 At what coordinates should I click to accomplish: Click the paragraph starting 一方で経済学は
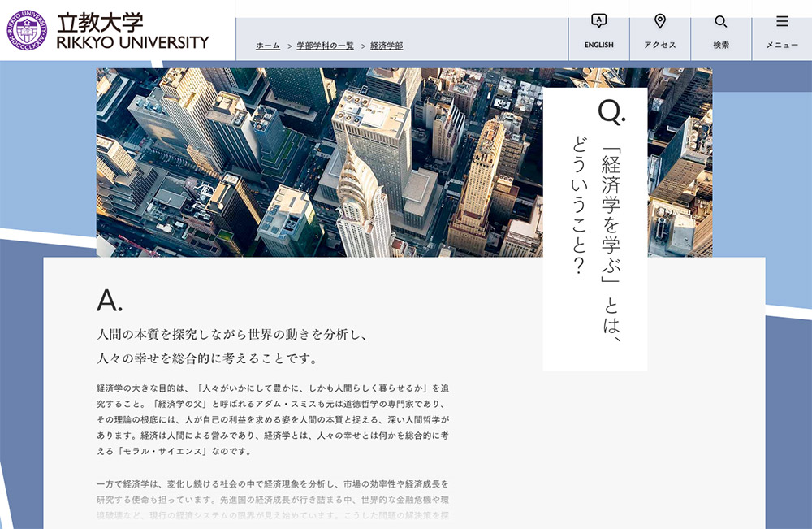273,500
